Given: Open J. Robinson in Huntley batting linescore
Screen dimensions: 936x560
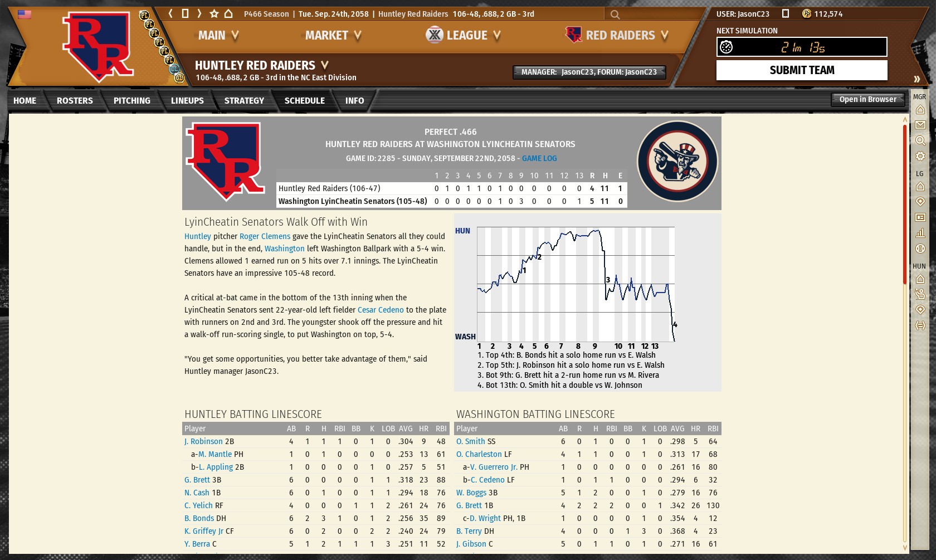Looking at the screenshot, I should click(x=203, y=441).
